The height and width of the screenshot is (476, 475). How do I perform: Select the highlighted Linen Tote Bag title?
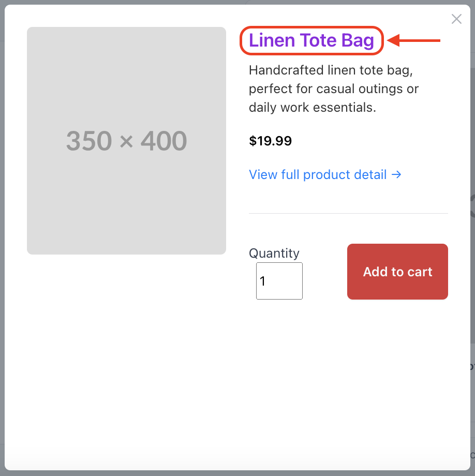tap(311, 40)
